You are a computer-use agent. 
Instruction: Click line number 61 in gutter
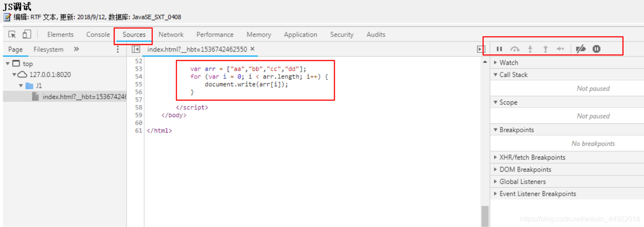pyautogui.click(x=138, y=130)
